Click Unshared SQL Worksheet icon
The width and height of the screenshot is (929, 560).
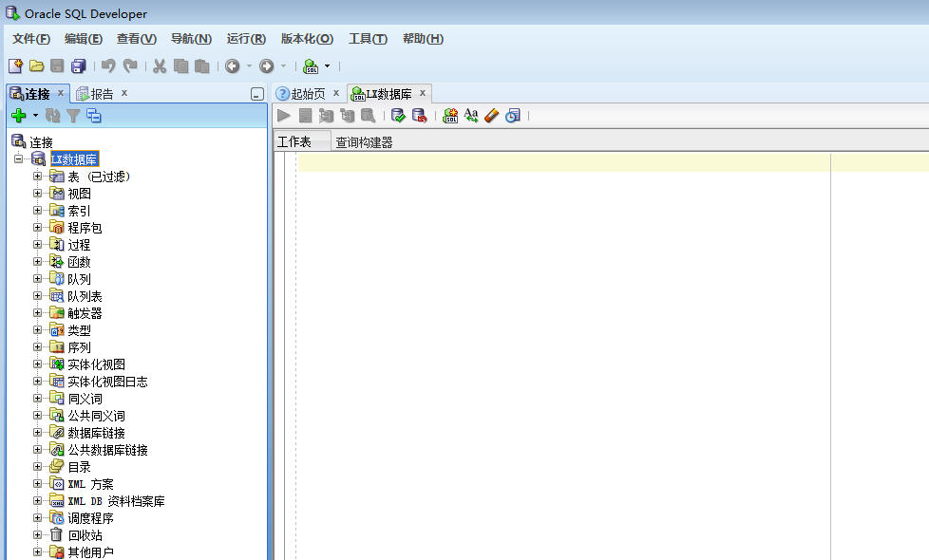pos(450,116)
